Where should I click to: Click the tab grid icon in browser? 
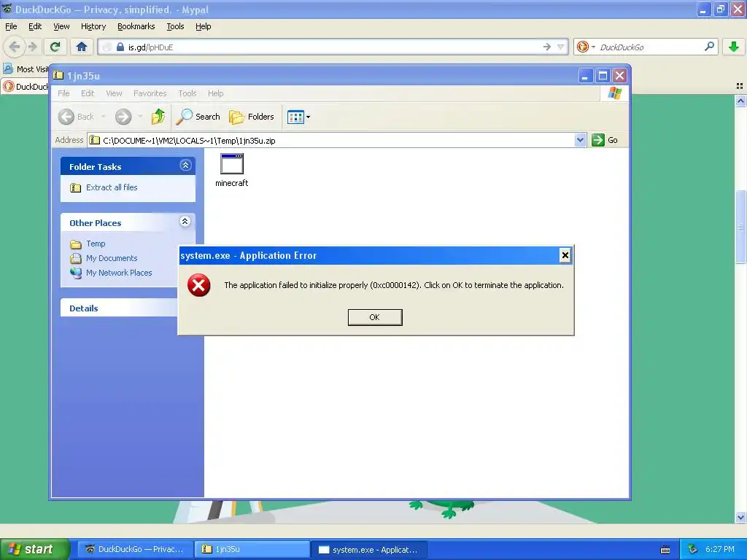[740, 86]
